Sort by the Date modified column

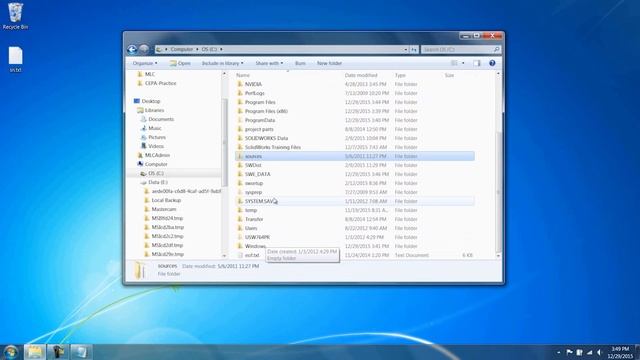coord(361,76)
